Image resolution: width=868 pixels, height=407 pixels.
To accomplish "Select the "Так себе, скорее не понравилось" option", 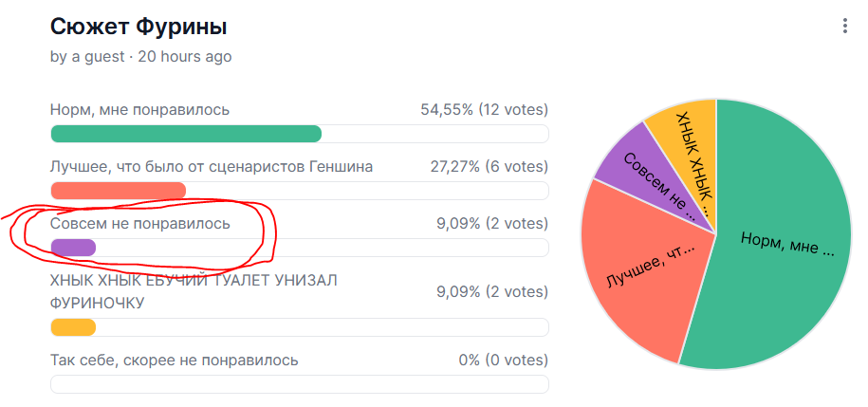I will 174,361.
